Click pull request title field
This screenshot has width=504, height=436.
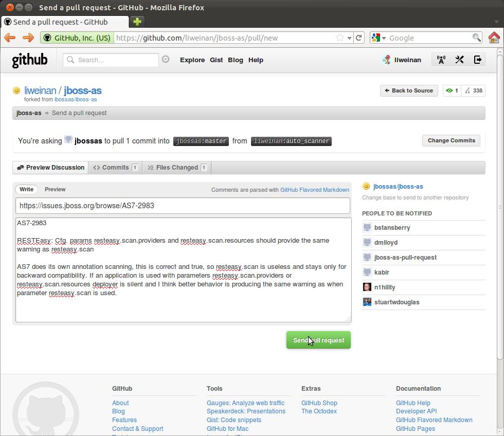coord(183,206)
